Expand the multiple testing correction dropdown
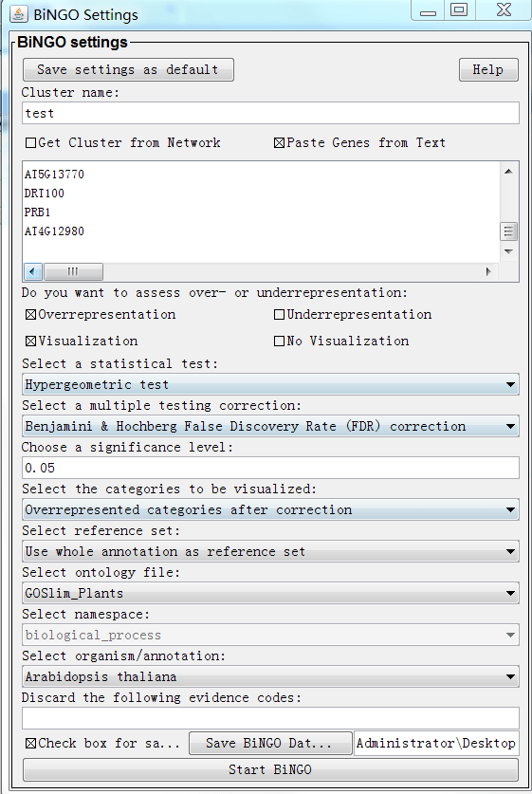Image resolution: width=532 pixels, height=794 pixels. click(271, 426)
